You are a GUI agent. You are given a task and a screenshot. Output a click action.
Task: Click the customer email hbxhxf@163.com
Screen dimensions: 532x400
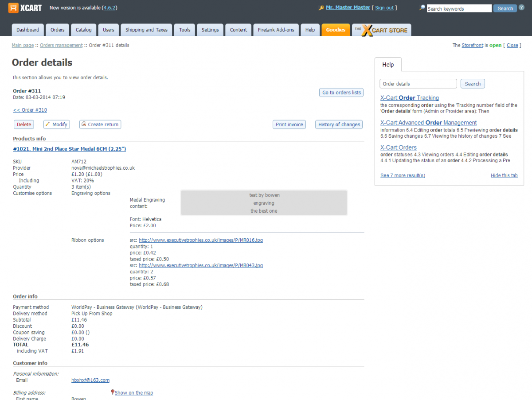click(x=90, y=380)
